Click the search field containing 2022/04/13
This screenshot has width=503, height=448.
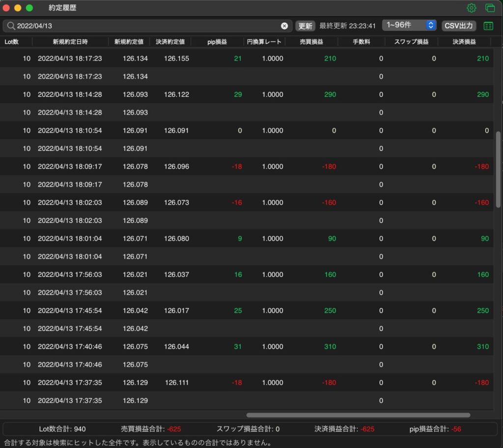(147, 26)
